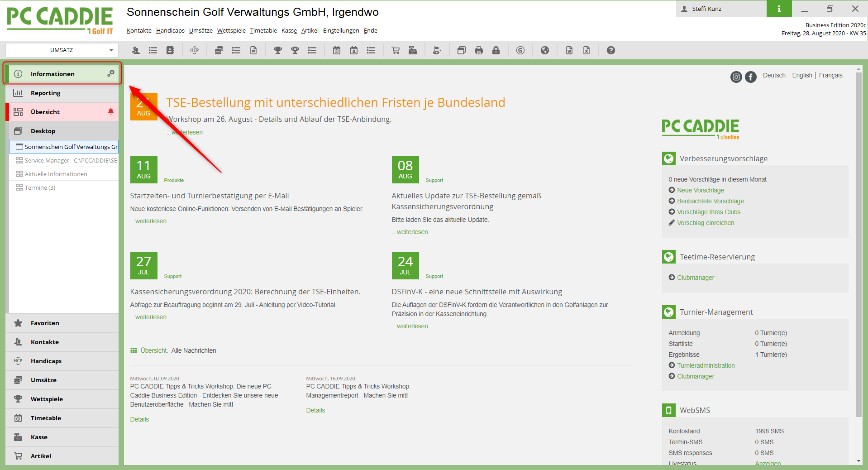Click the circled G toolbar icon

tap(520, 50)
